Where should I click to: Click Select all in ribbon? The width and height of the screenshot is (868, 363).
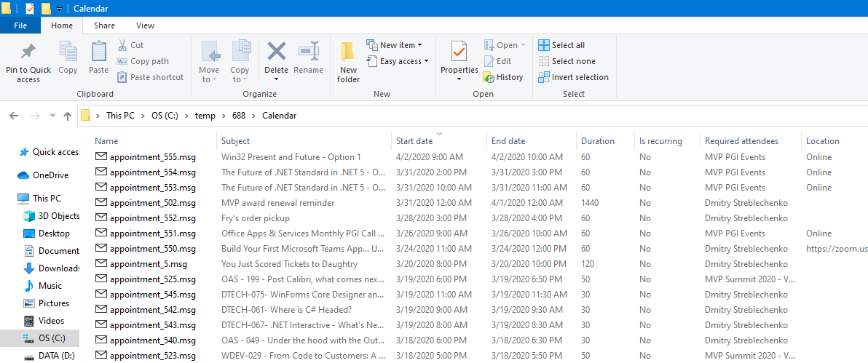(x=561, y=45)
